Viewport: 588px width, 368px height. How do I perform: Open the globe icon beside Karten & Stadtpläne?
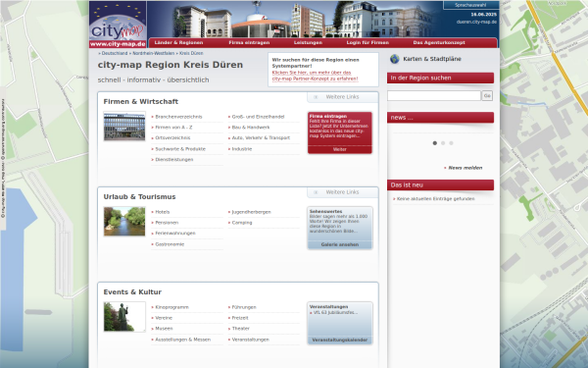click(395, 59)
